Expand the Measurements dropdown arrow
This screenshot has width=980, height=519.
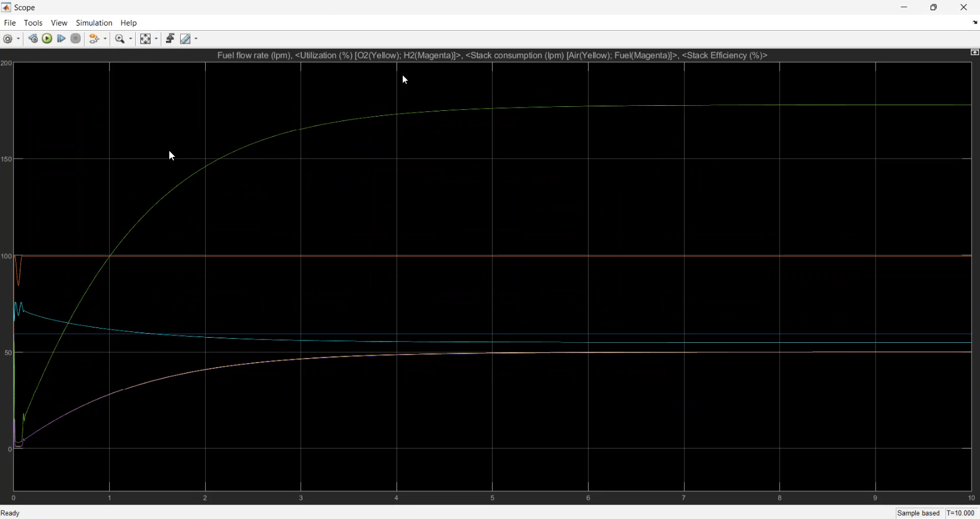click(x=197, y=39)
